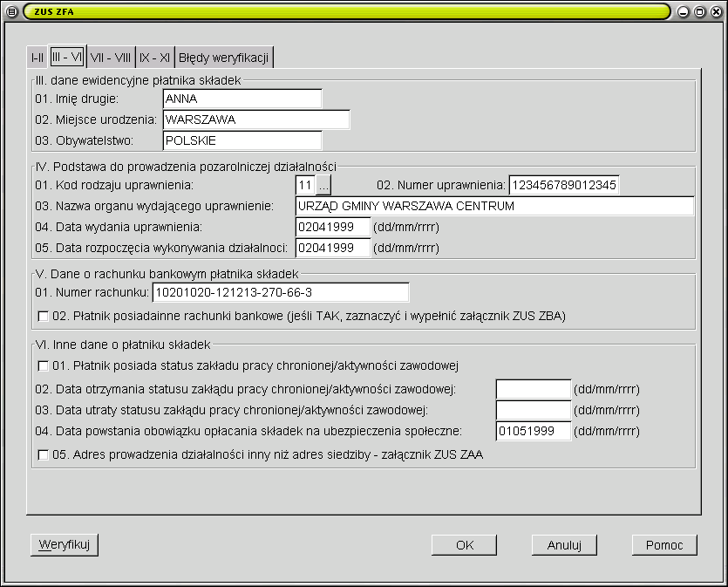This screenshot has height=587, width=728.
Task: Open help via Pomoc button
Action: [664, 545]
